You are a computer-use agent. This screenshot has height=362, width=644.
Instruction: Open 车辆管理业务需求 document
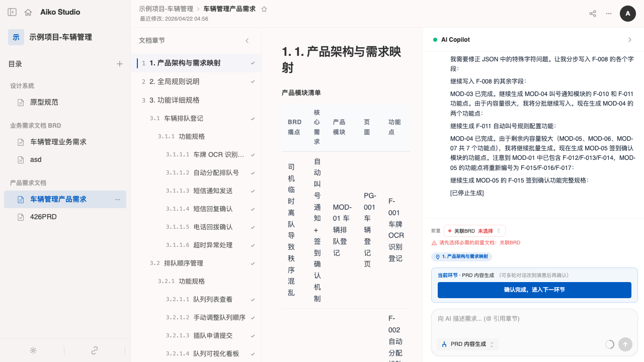coord(65,142)
